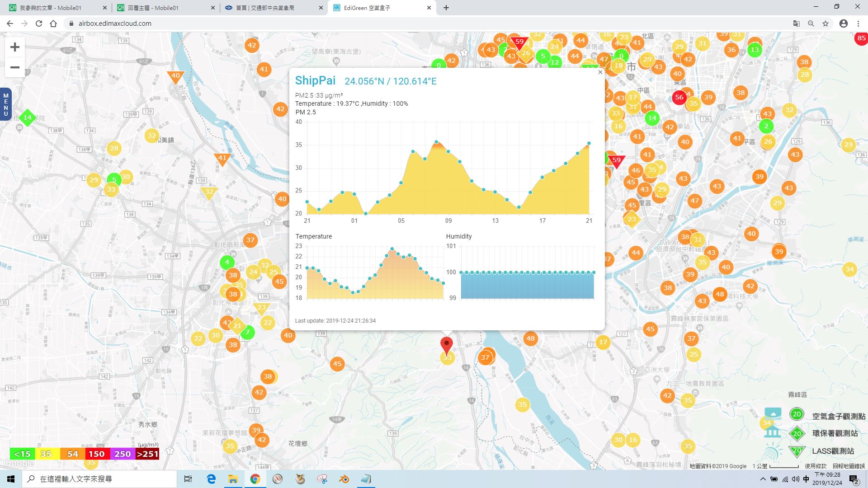Open the notification center with 2 alerts
Image resolution: width=868 pixels, height=488 pixels.
(x=854, y=479)
